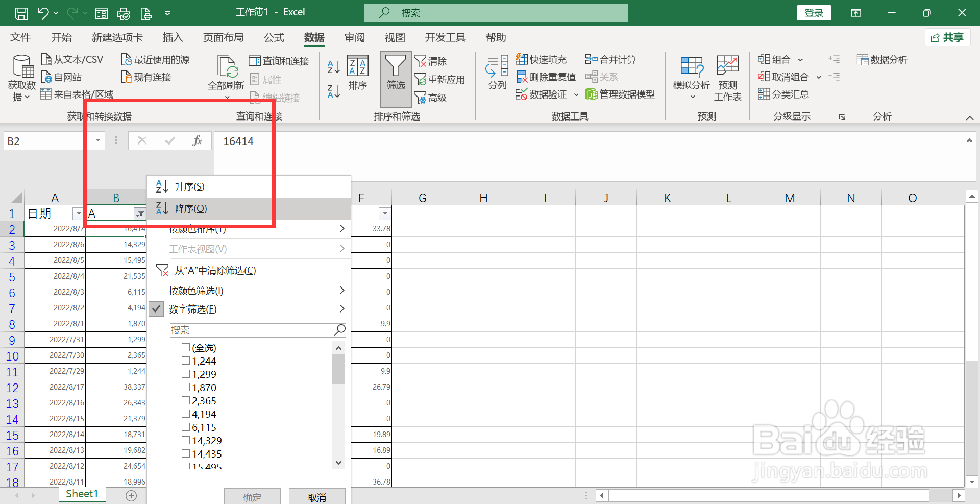Select Sort Ascending (升序) menu item
Viewport: 980px width, 504px height.
[249, 187]
